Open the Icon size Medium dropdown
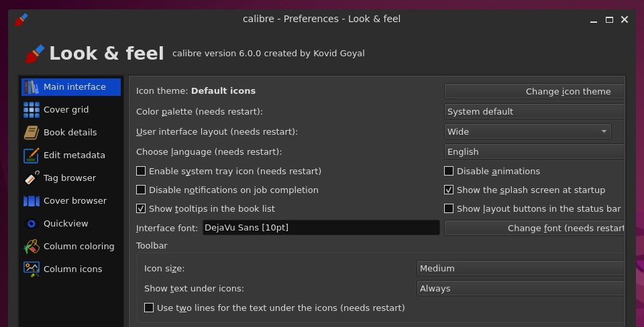 click(x=521, y=268)
